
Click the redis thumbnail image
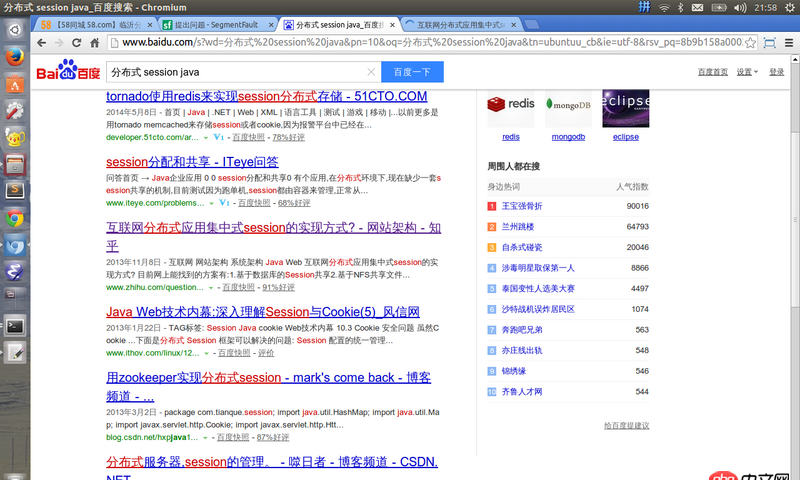point(511,108)
